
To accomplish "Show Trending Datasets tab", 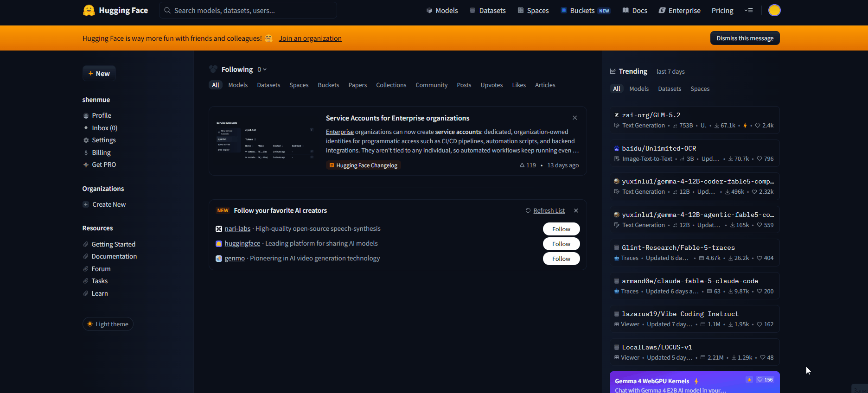I will click(670, 89).
